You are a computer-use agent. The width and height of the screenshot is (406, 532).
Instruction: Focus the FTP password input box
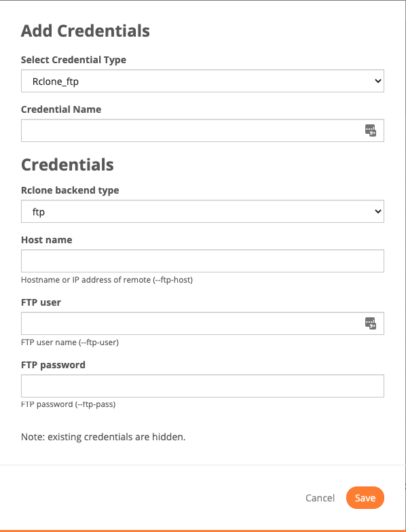[x=202, y=386]
